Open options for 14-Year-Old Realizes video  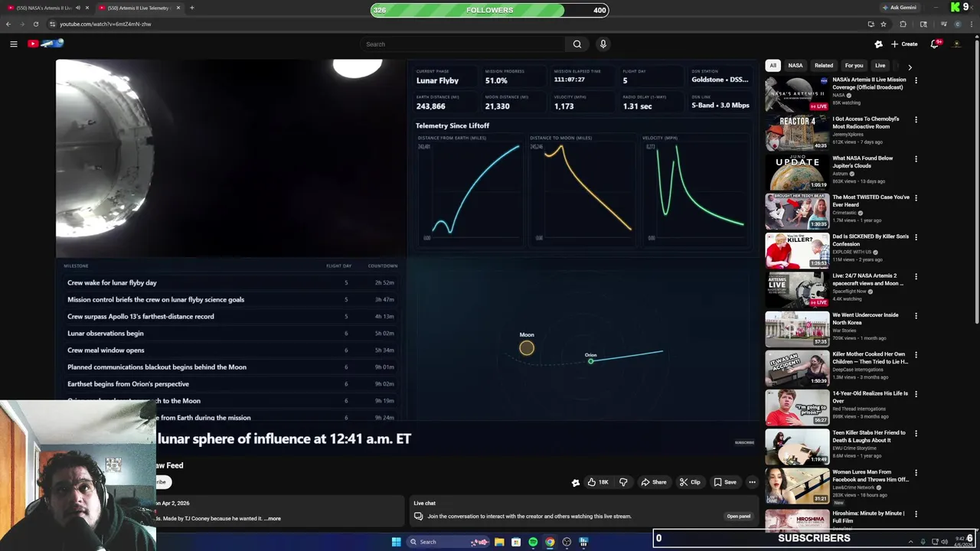click(916, 394)
